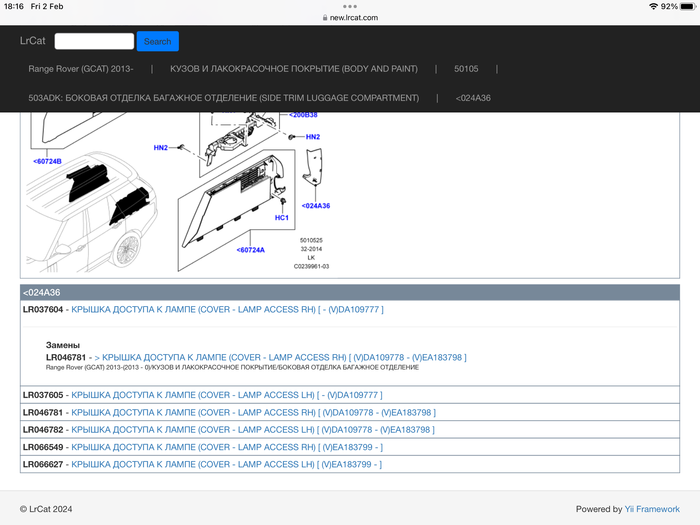
Task: Open Range Rover (GCAT) 2013- breadcrumb
Action: (81, 69)
